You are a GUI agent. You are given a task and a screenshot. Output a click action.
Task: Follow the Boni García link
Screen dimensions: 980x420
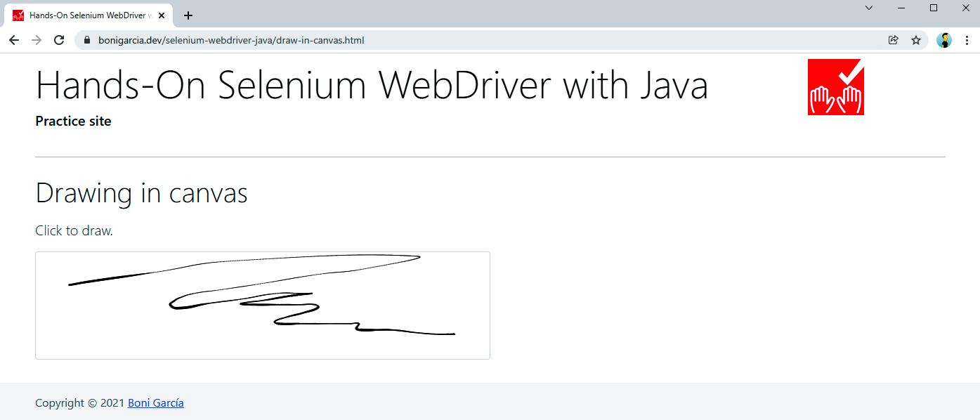click(x=155, y=403)
